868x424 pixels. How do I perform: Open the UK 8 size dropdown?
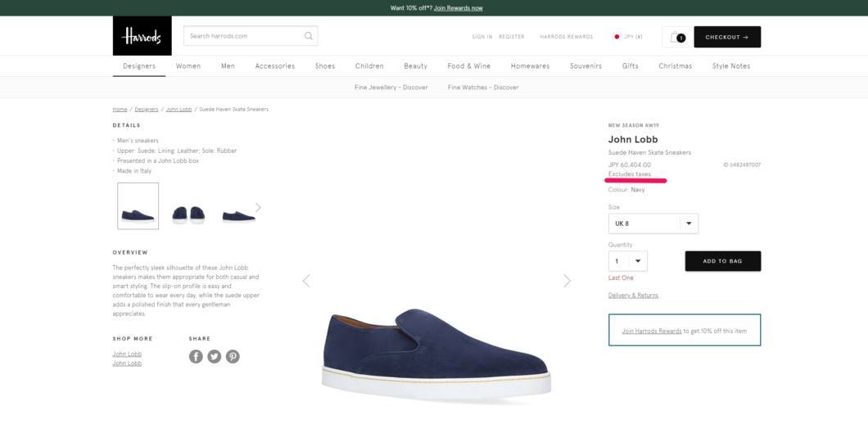(653, 223)
